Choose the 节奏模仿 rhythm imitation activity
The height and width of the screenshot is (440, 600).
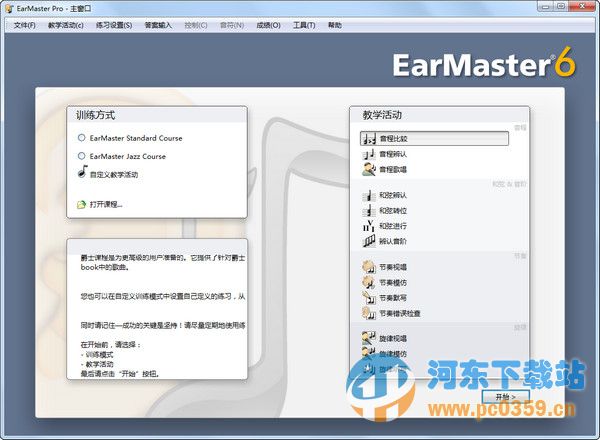pos(385,283)
